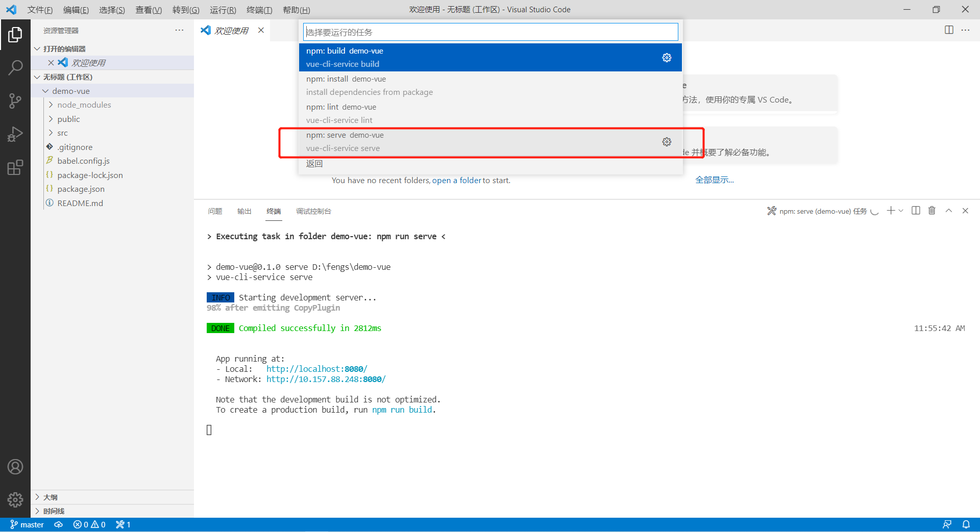Switch to the 调试控制台 panel tab

pyautogui.click(x=313, y=211)
